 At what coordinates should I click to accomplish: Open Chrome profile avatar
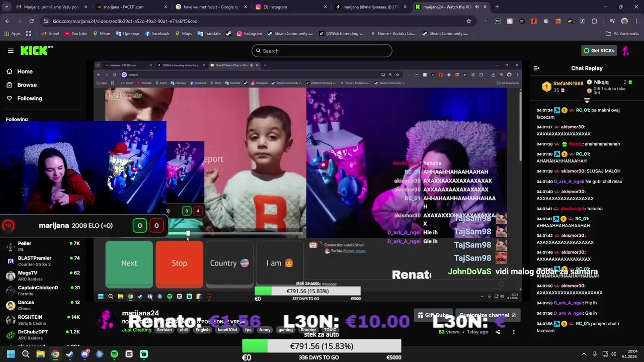pyautogui.click(x=624, y=21)
